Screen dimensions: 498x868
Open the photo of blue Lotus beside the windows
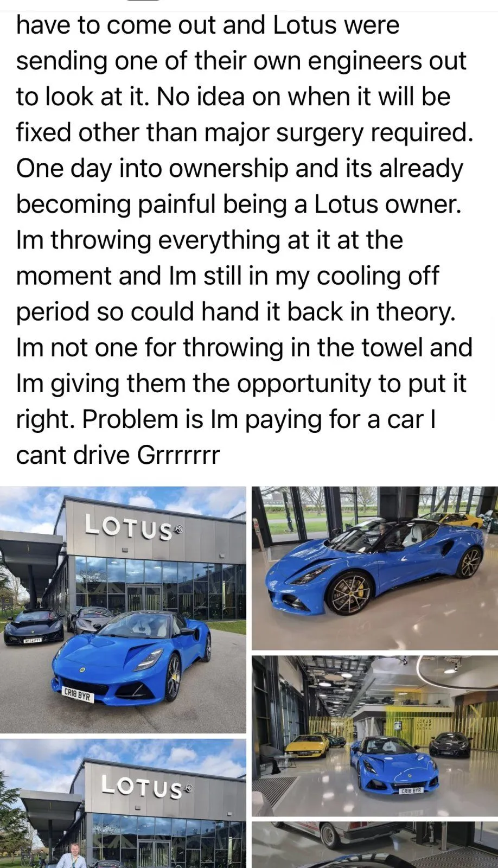point(375,568)
